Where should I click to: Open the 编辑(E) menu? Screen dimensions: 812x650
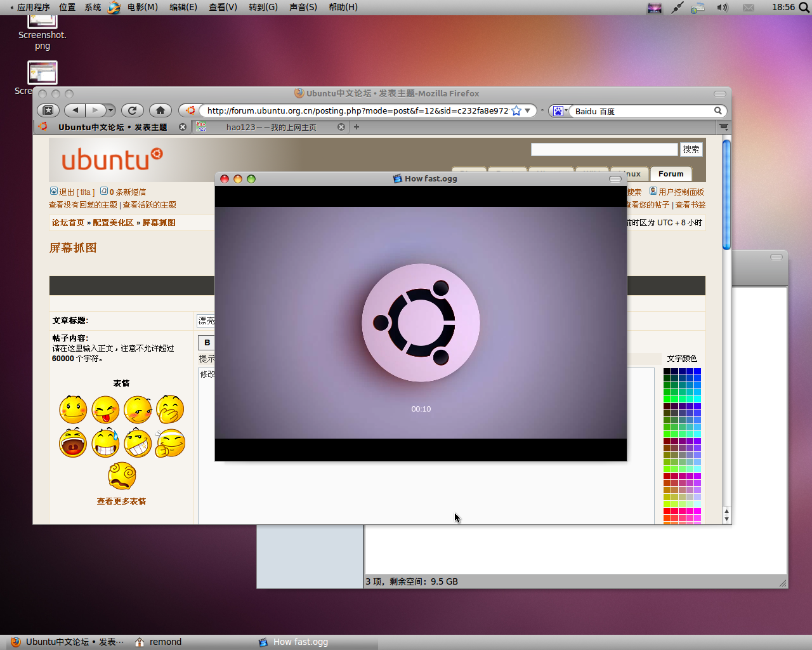(183, 7)
